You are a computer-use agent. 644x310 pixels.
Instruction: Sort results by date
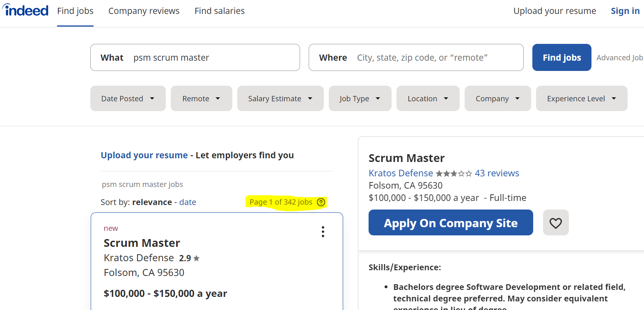188,202
